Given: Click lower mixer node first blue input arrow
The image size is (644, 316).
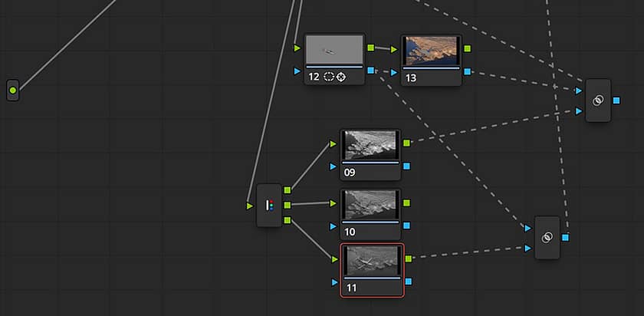Looking at the screenshot, I should [x=528, y=228].
